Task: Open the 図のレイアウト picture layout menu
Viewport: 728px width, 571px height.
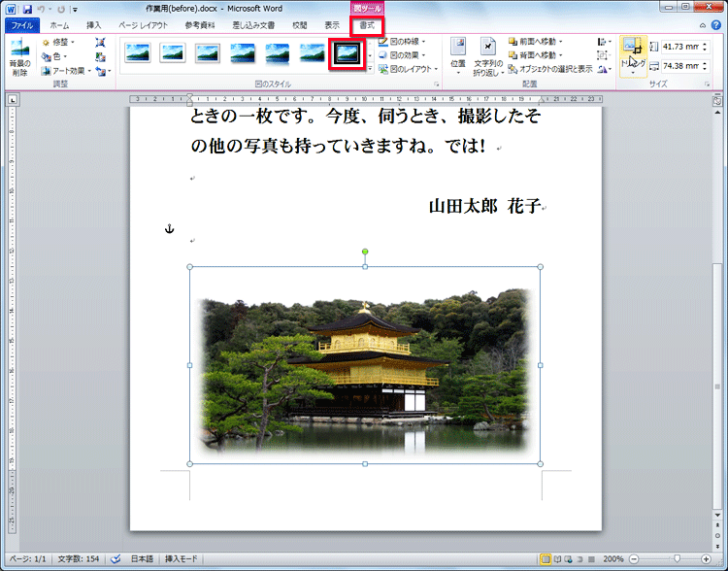Action: coord(408,69)
